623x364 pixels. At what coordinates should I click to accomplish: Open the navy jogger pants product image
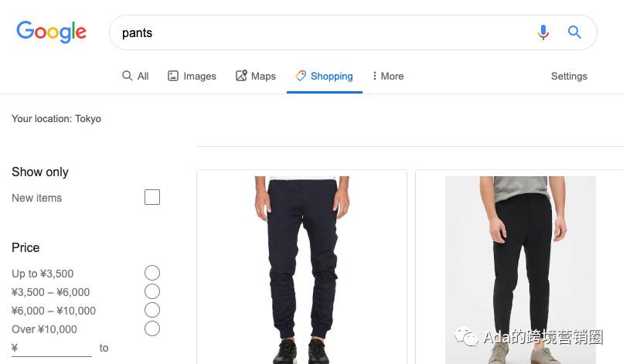pyautogui.click(x=302, y=270)
